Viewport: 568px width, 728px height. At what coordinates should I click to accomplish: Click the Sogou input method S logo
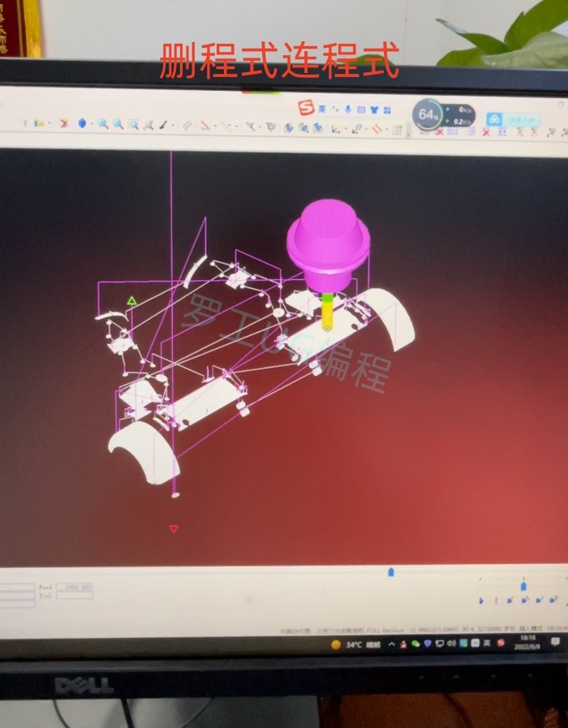tap(307, 108)
